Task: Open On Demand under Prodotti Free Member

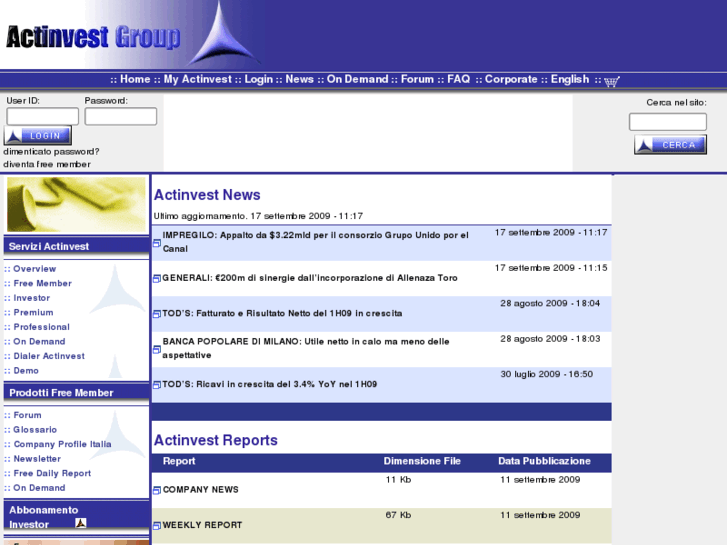Action: click(x=39, y=488)
